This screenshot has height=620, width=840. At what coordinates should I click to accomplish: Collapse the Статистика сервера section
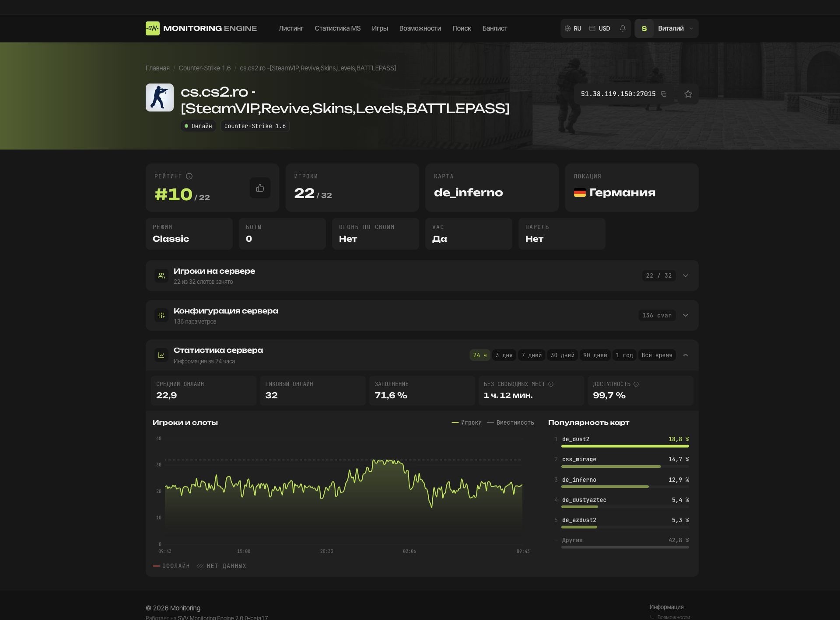686,355
